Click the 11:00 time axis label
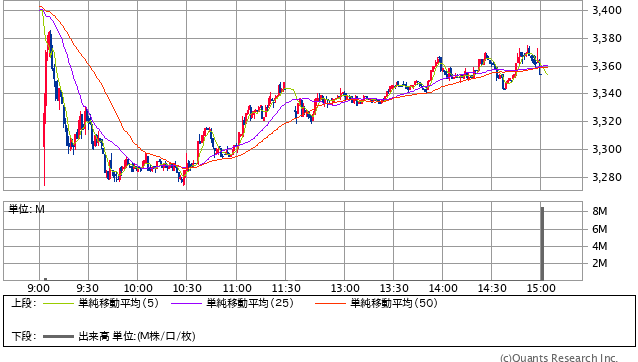 pyautogui.click(x=237, y=288)
